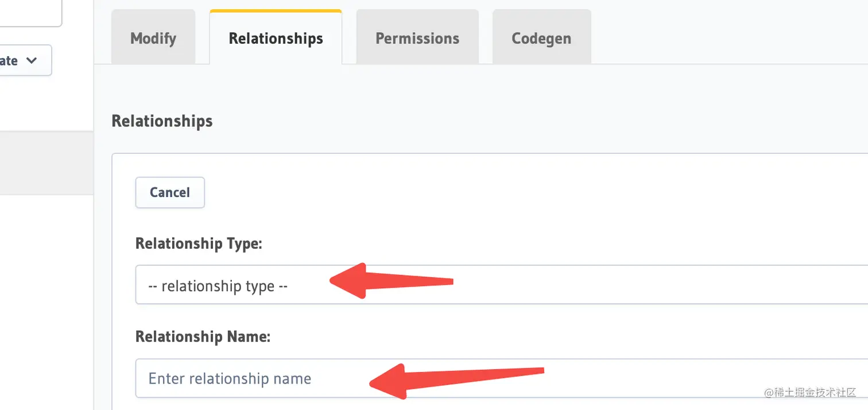Switch to the Modify tab
The image size is (868, 410).
pos(153,38)
